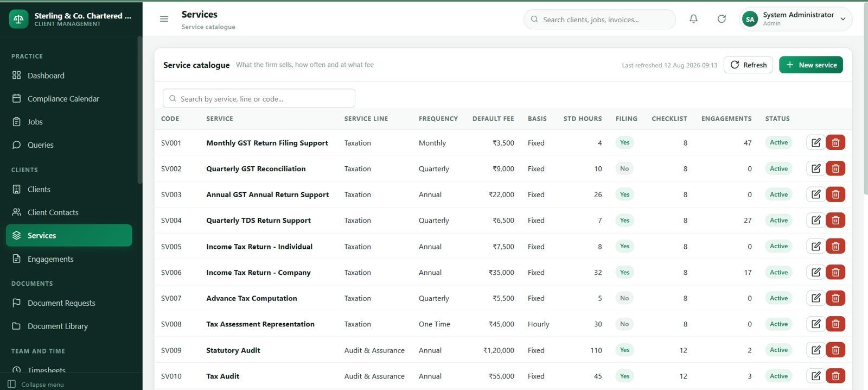Open Document Requests page
Viewport: 868px width, 390px height.
[x=69, y=303]
